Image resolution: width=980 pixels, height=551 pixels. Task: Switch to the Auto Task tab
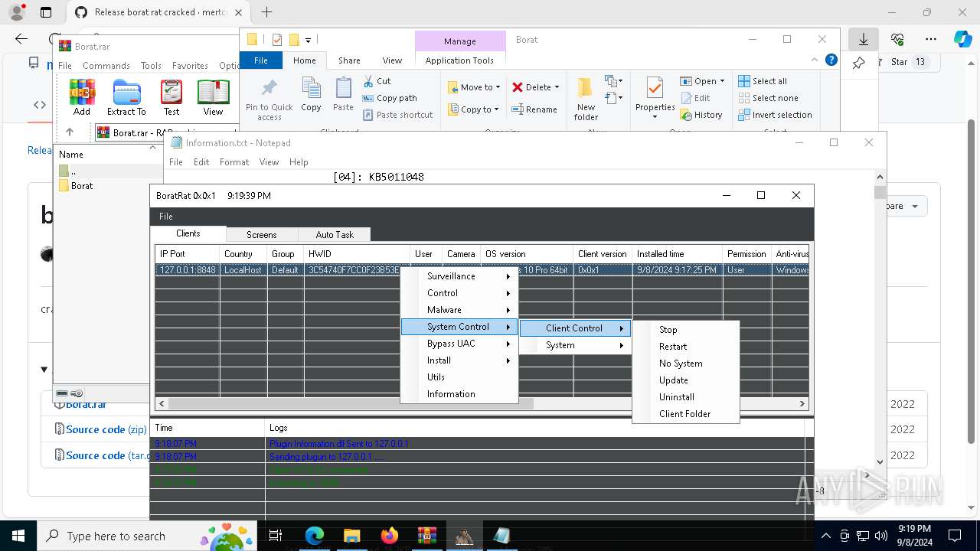[x=335, y=235]
